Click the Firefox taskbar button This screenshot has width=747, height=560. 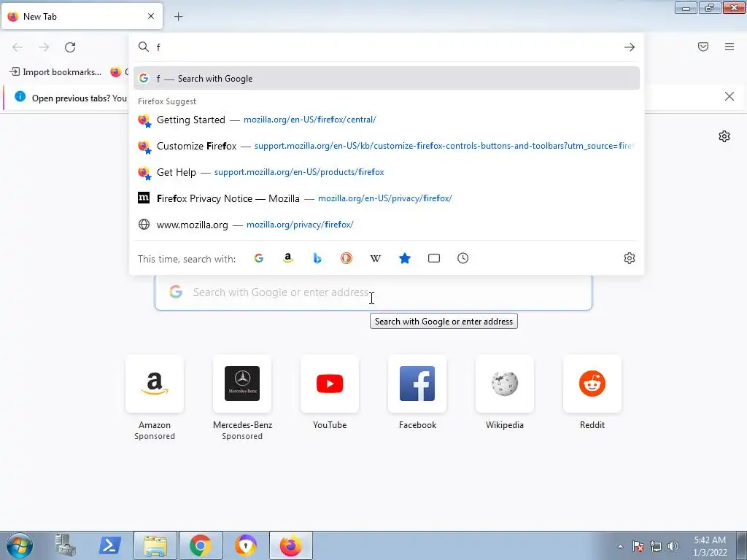point(291,545)
